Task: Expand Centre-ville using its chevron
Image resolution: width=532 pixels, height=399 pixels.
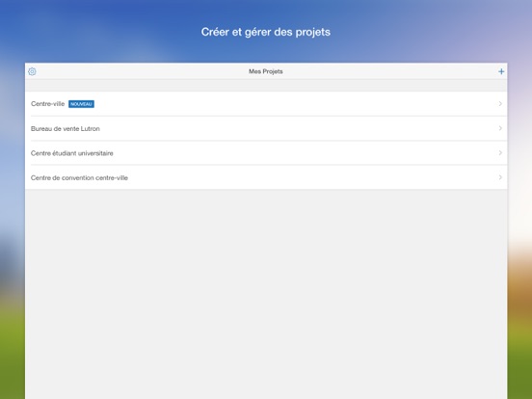Action: point(500,104)
